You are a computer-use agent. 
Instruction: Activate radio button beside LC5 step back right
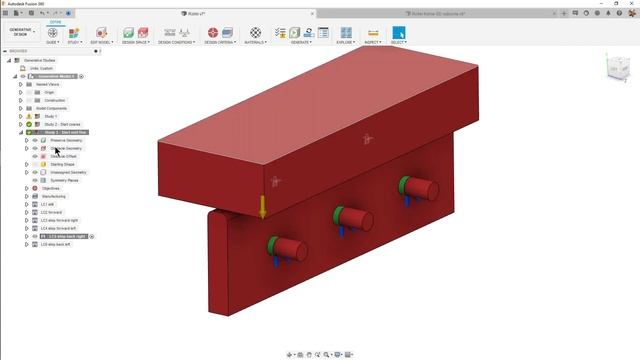coord(92,236)
